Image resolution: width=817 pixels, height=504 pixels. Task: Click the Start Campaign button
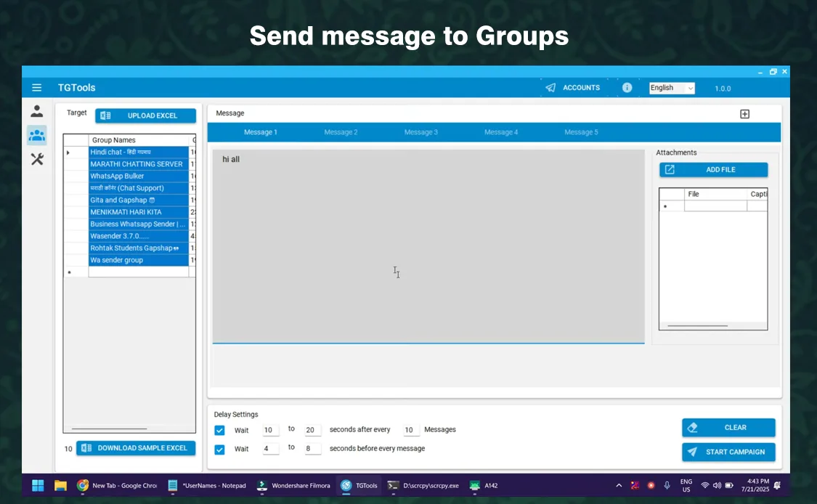click(728, 452)
